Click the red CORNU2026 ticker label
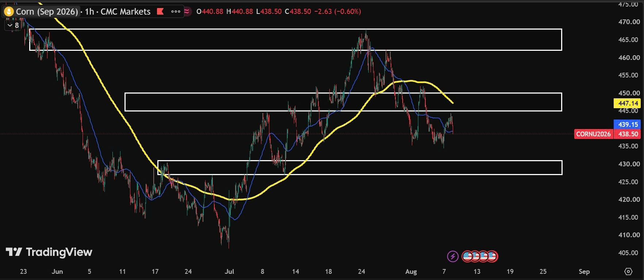The height and width of the screenshot is (280, 644). 593,134
